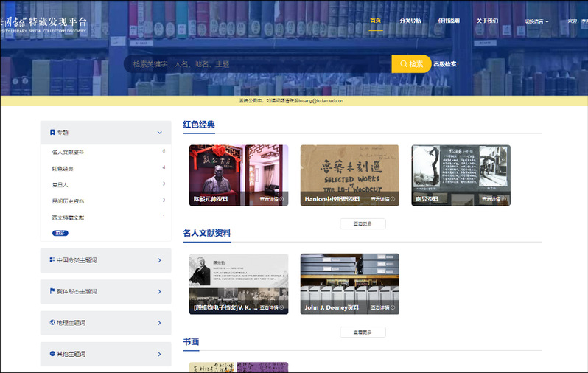Open the language selection dropdown in the header

[536, 21]
